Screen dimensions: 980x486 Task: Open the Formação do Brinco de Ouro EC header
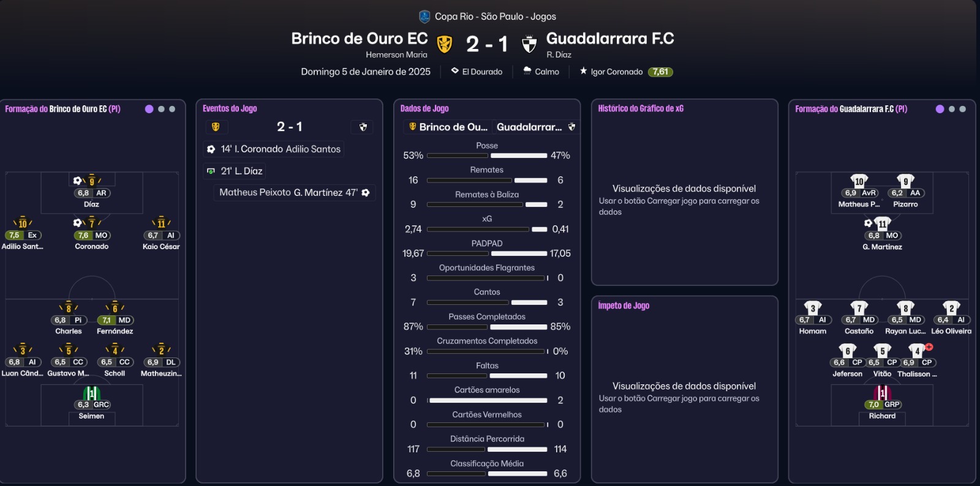tap(61, 108)
